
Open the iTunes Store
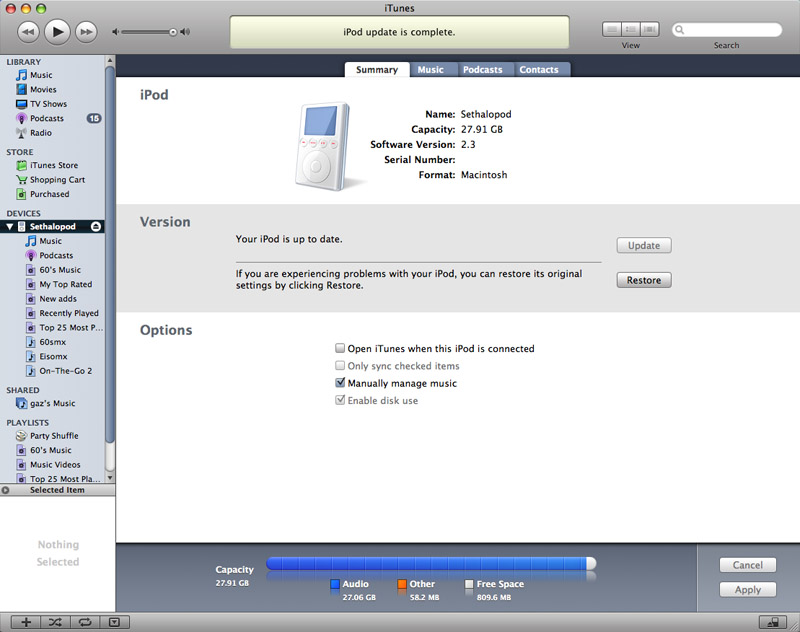click(x=53, y=165)
